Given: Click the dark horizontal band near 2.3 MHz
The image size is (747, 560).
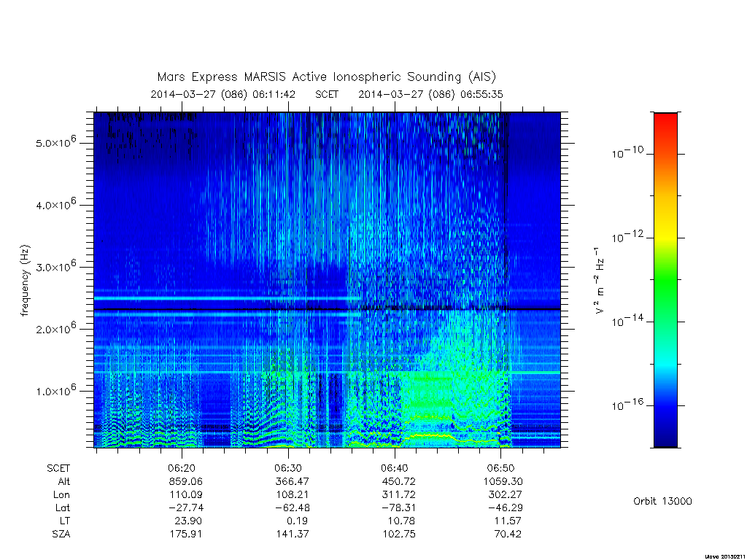Looking at the screenshot, I should point(327,309).
